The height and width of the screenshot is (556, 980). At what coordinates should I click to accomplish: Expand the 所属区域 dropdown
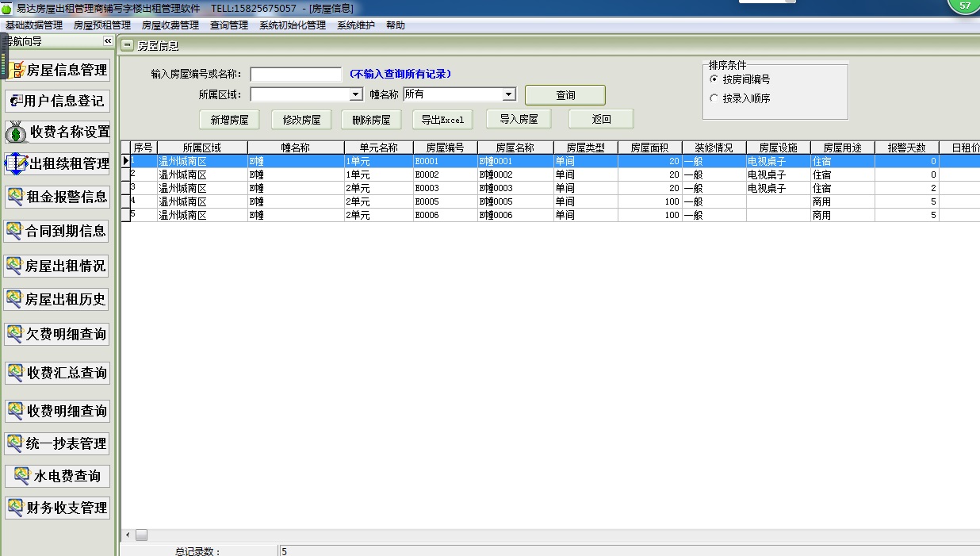356,94
